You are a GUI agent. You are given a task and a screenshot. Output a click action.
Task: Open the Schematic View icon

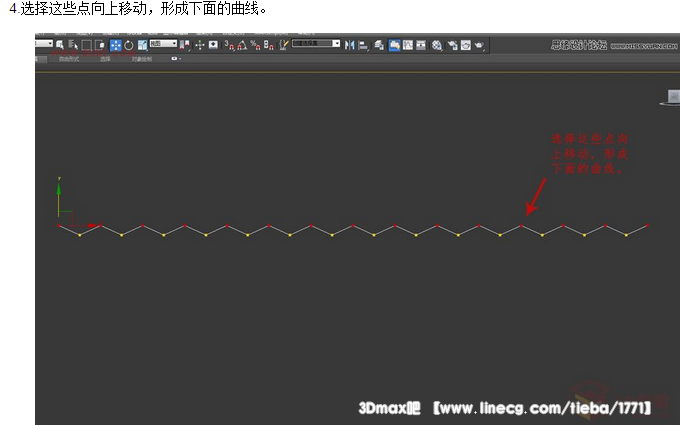click(421, 45)
